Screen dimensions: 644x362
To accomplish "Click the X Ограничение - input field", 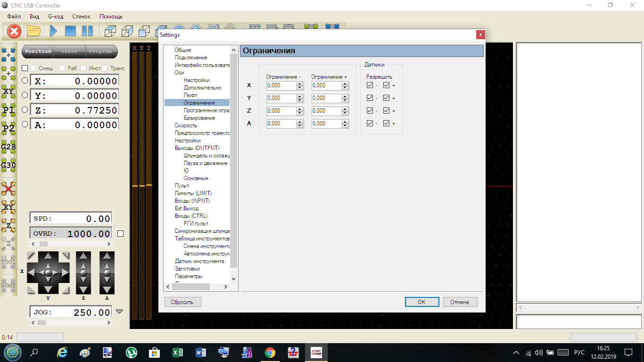I will [281, 85].
